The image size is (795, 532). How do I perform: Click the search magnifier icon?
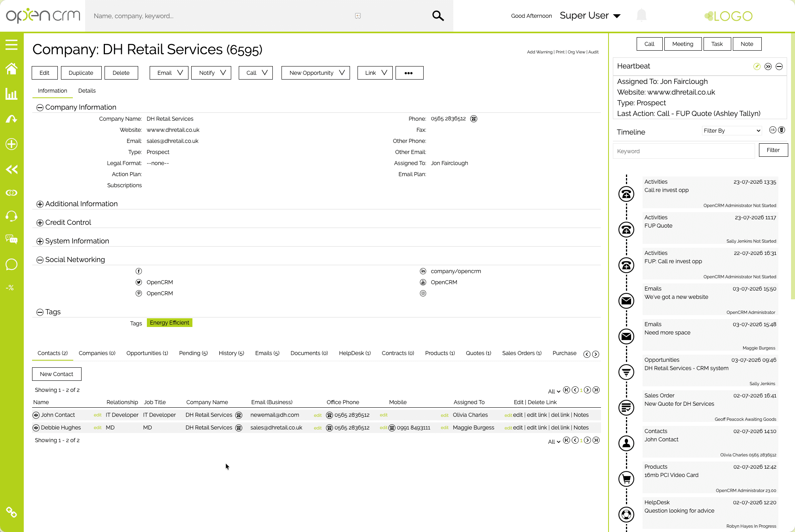438,16
